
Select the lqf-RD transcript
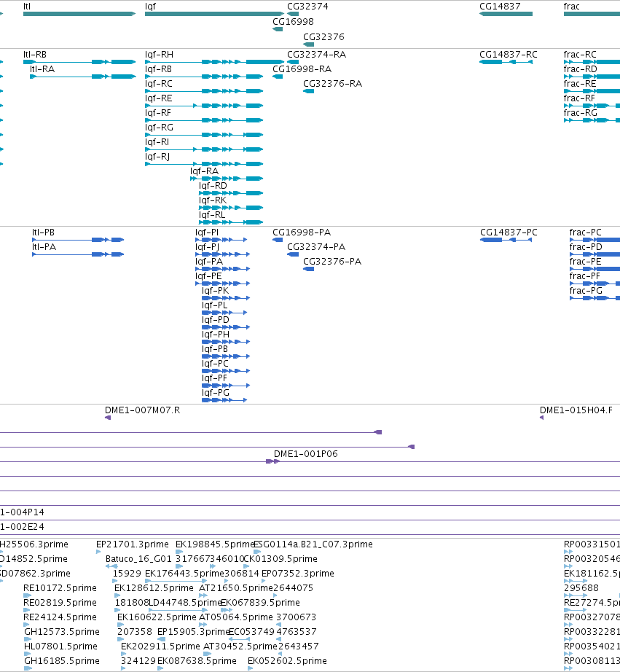231,193
